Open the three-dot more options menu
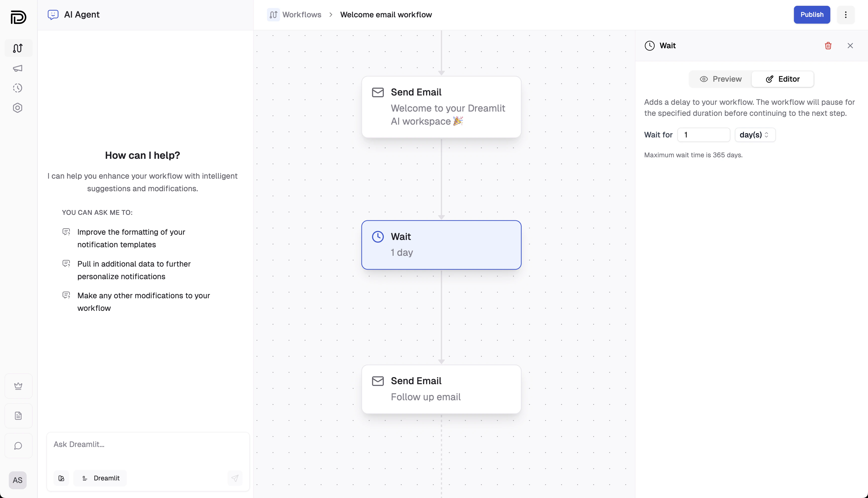This screenshot has width=868, height=498. click(x=846, y=15)
